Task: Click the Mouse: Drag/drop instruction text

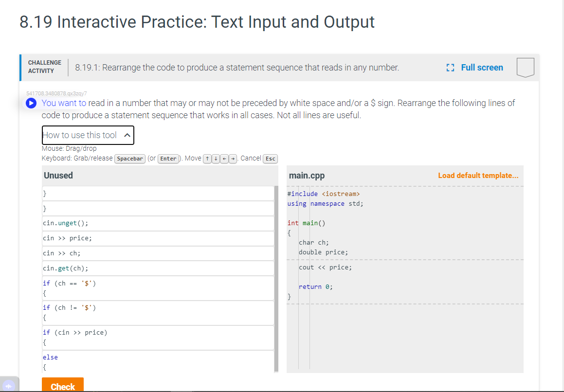Action: click(69, 148)
